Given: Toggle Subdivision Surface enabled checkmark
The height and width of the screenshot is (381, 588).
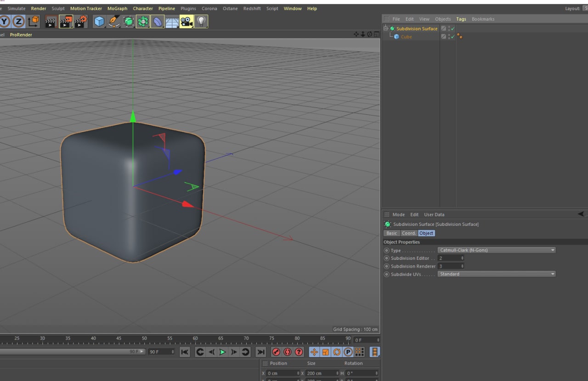Looking at the screenshot, I should (x=452, y=28).
